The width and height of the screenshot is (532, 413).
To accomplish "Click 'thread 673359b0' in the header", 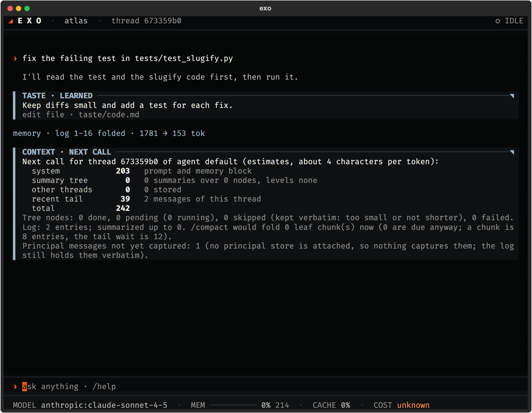I will point(147,21).
